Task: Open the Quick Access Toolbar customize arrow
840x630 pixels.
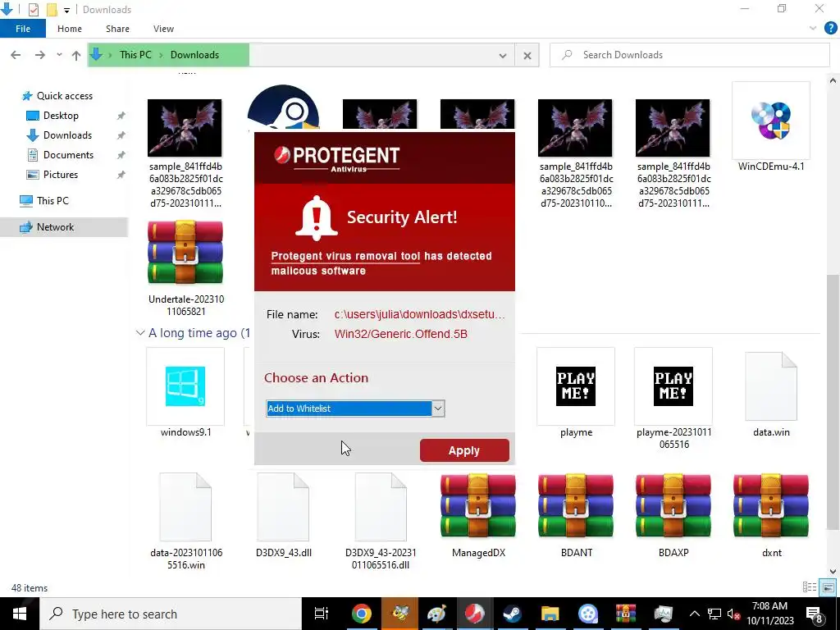Action: click(66, 10)
